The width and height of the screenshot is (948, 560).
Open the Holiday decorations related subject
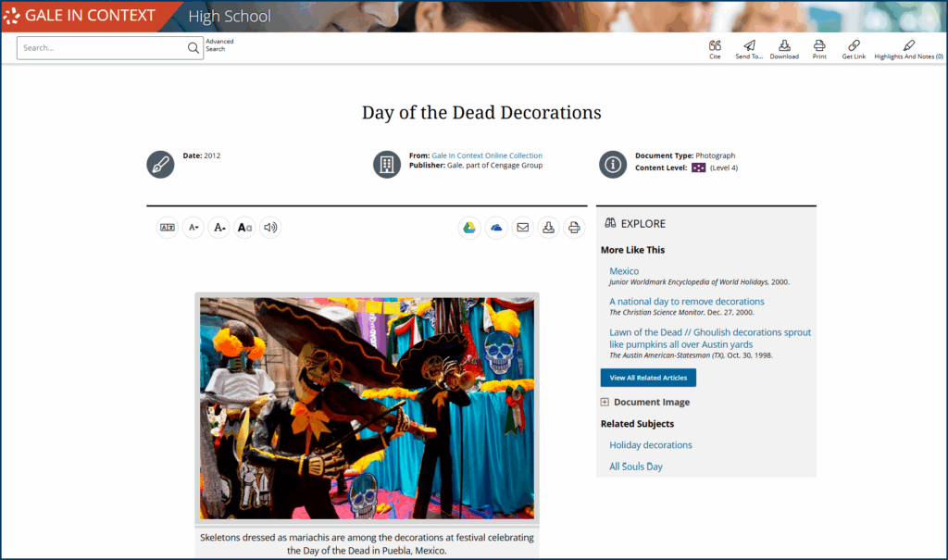(650, 445)
